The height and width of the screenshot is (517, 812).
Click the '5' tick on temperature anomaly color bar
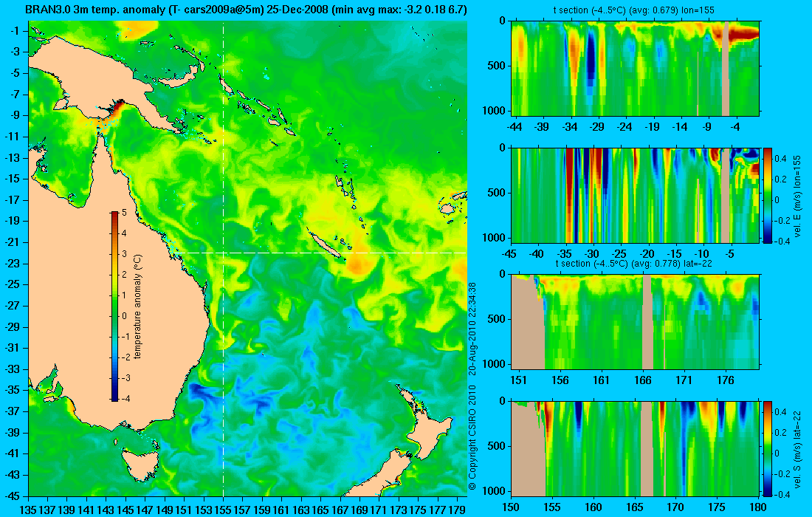[x=124, y=213]
